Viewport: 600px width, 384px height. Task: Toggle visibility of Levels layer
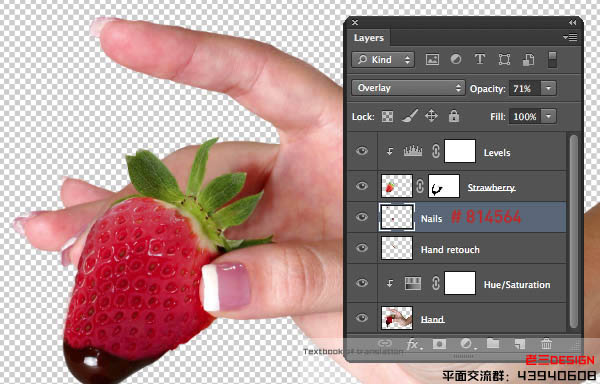362,151
